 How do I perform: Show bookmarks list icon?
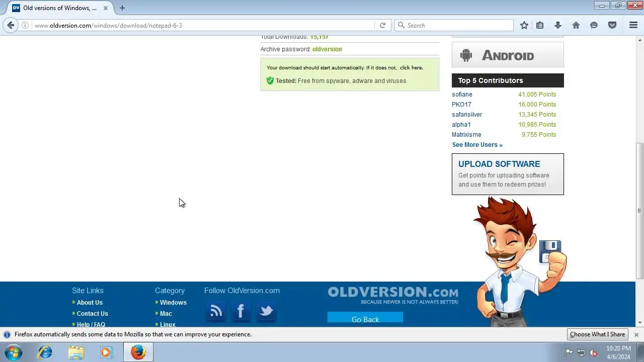[x=540, y=25]
